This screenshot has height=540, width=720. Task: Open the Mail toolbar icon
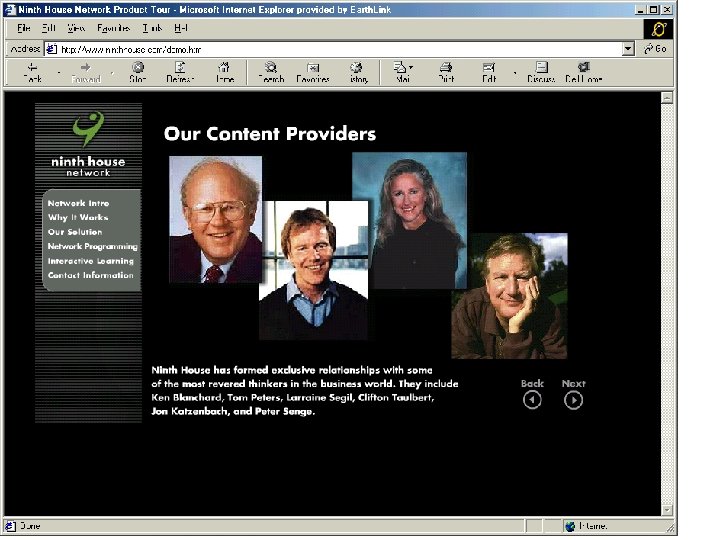[400, 67]
